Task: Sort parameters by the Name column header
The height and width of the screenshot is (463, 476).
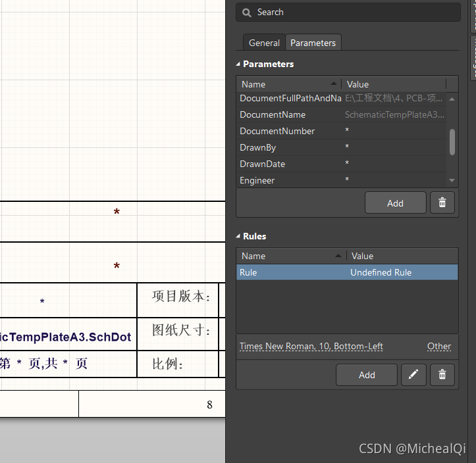Action: click(x=288, y=84)
